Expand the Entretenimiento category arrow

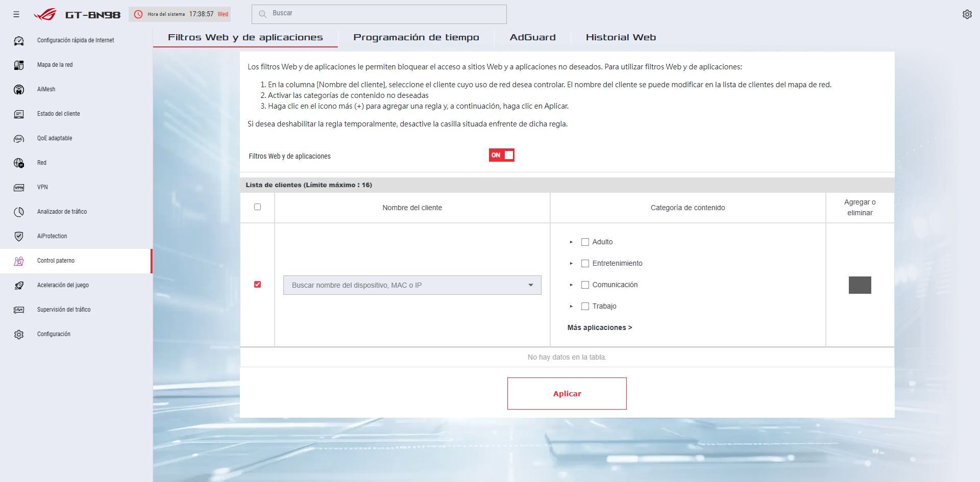[x=571, y=264]
